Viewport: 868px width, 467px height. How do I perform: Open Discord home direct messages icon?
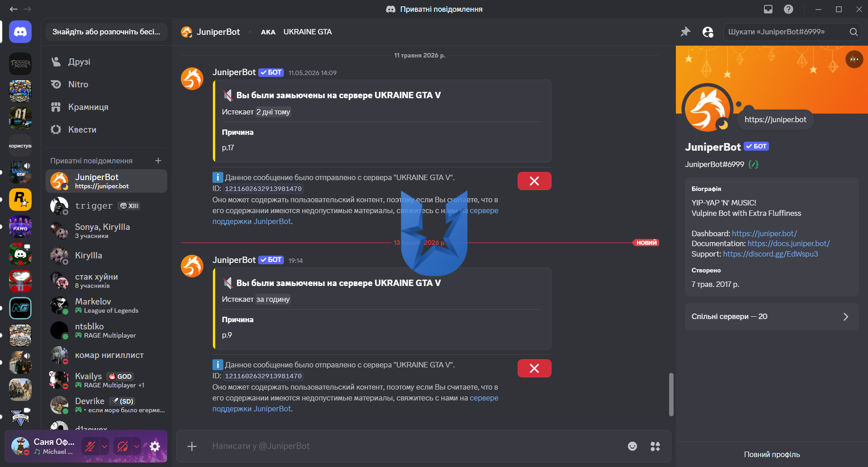pos(20,32)
